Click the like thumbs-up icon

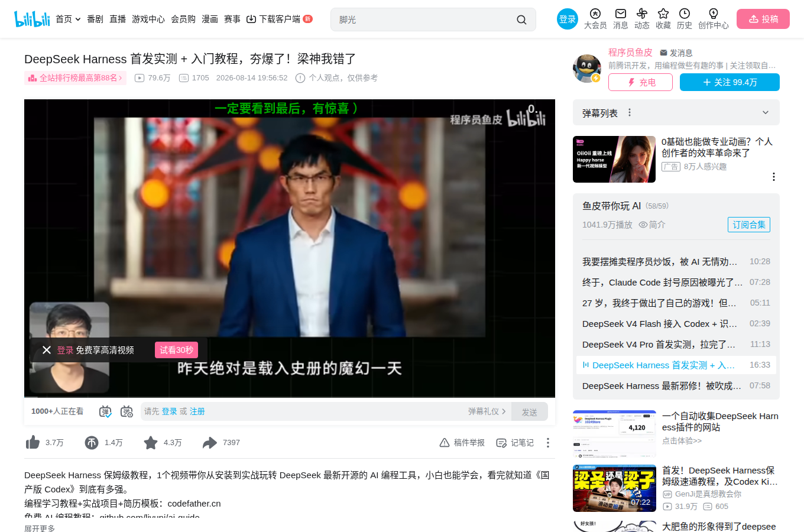(33, 443)
